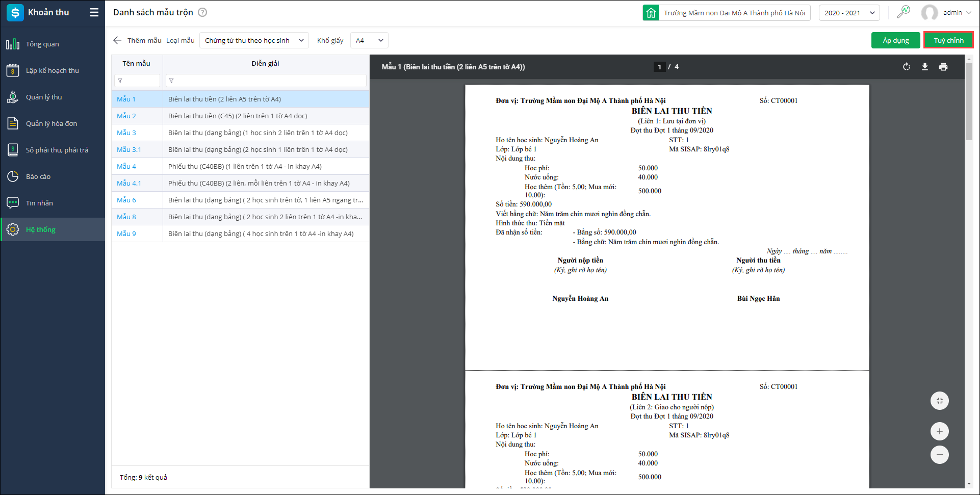Image resolution: width=980 pixels, height=495 pixels.
Task: Click the Tin nhắn chat bubble icon
Action: [x=13, y=203]
